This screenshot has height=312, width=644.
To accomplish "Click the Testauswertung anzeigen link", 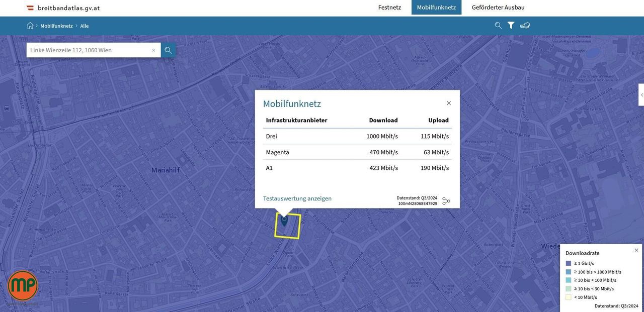I will coord(297,198).
